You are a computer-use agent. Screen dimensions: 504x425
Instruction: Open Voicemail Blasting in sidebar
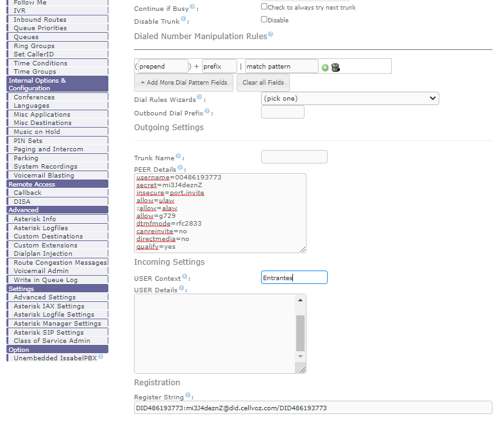click(x=44, y=176)
